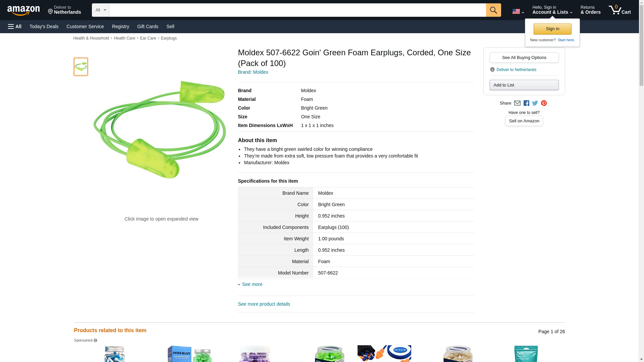Go to Gift Cards
Image resolution: width=644 pixels, height=362 pixels.
(148, 26)
